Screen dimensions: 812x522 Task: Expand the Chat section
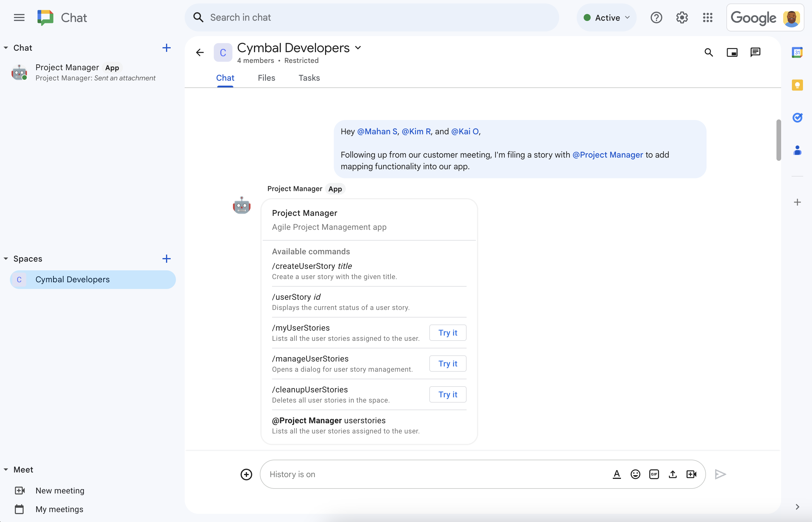pos(6,47)
